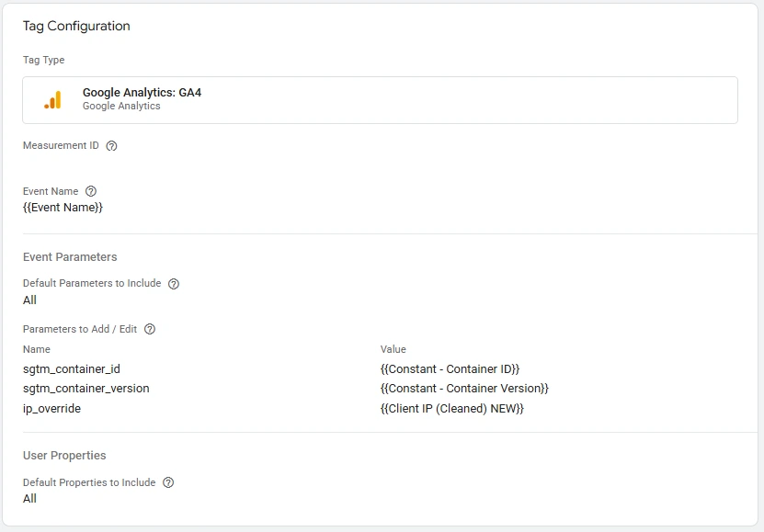
Task: Click the User Properties section heading
Action: coord(64,456)
